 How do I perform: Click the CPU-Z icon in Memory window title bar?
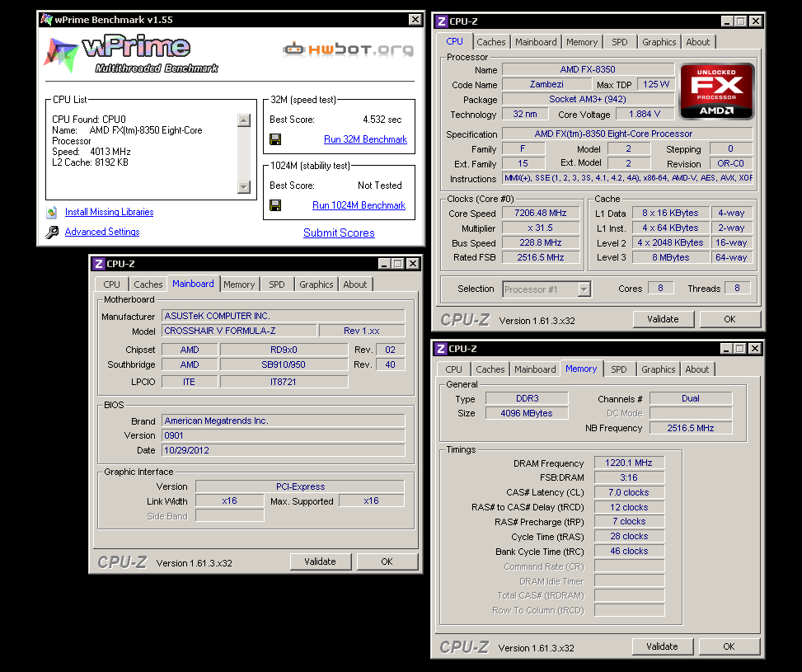coord(440,349)
